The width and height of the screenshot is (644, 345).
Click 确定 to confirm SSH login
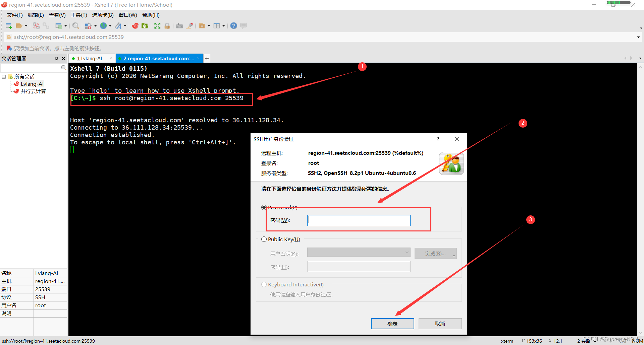pos(392,324)
